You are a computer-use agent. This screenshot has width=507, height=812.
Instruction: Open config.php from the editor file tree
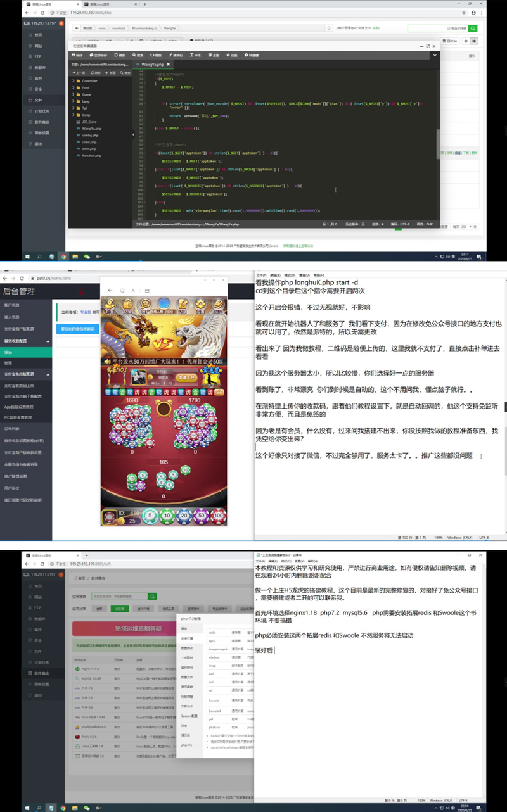pos(89,135)
